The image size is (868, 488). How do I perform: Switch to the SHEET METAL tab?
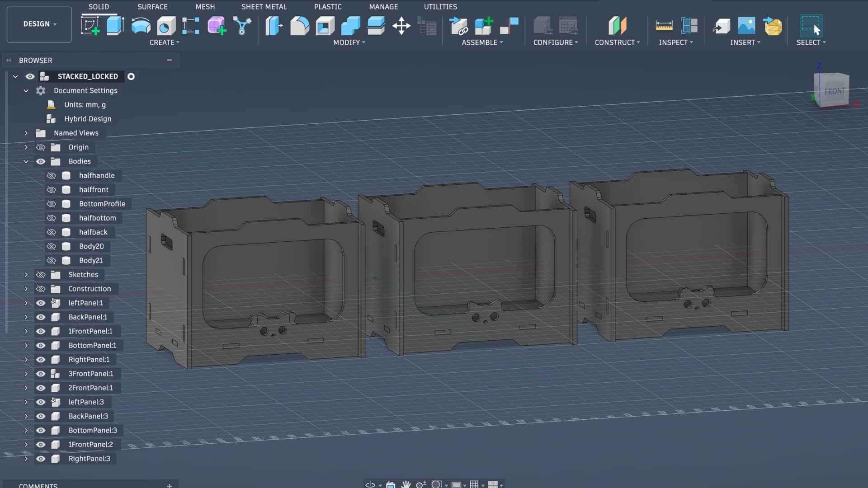coord(264,7)
